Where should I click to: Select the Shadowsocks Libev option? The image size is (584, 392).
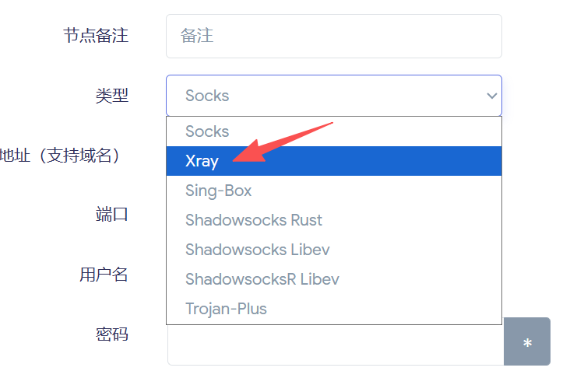[258, 250]
